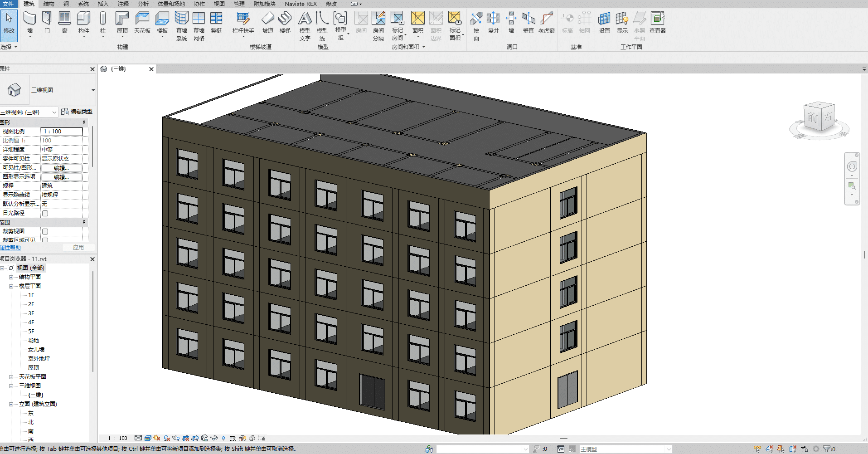The width and height of the screenshot is (868, 454).
Task: Activate the 屋顶 (Roof) tool
Action: point(122,24)
